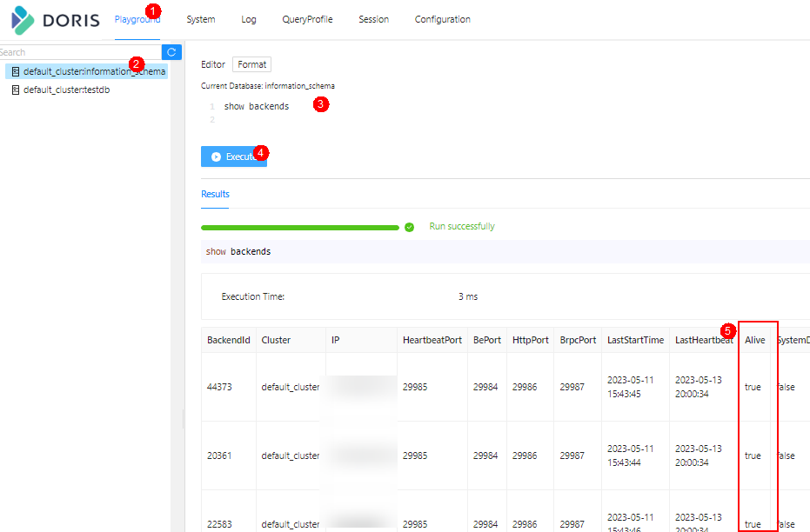Click the information_schema database table icon

pos(16,71)
